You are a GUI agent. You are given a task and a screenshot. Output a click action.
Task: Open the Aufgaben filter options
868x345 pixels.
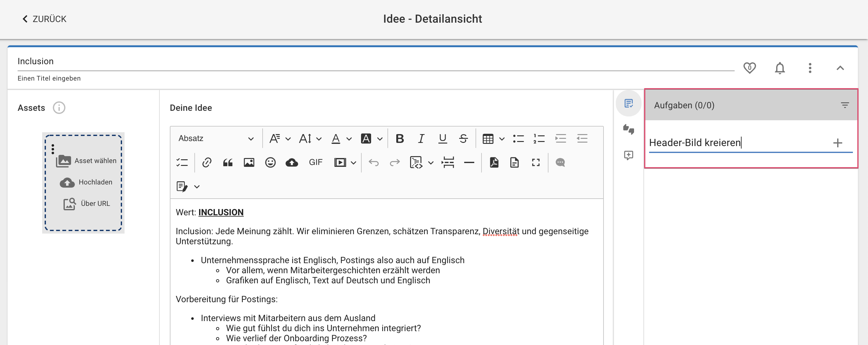[844, 105]
